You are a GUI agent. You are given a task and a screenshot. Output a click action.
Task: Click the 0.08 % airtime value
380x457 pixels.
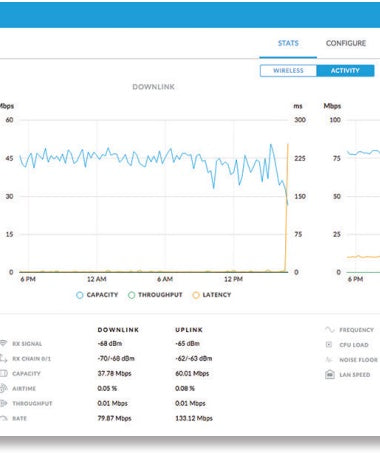185,388
